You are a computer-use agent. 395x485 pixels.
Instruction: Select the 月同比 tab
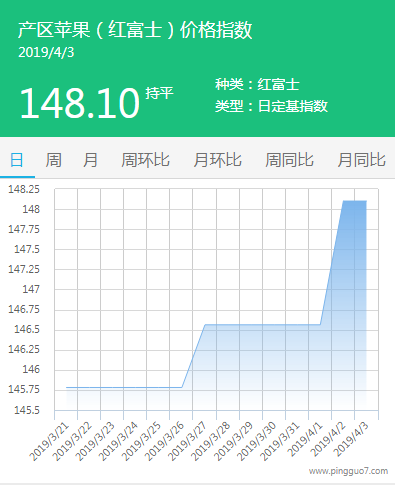pyautogui.click(x=361, y=160)
